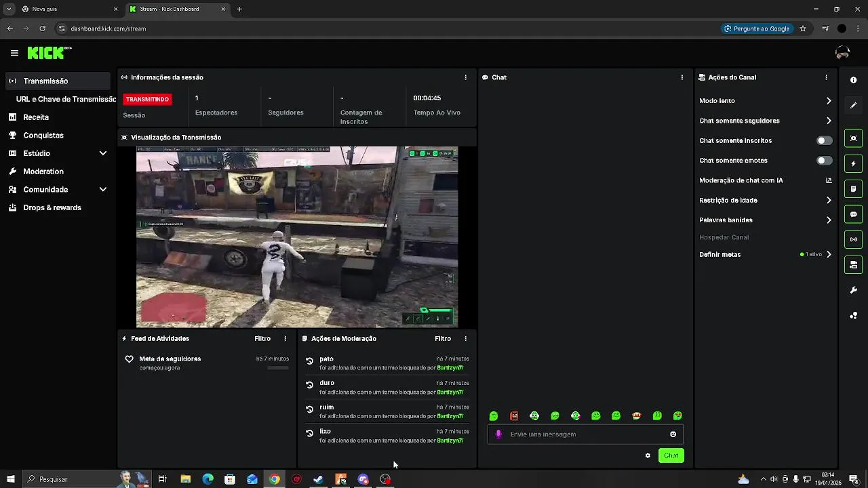
Task: Undo the blocked term 'duro'
Action: tap(310, 385)
